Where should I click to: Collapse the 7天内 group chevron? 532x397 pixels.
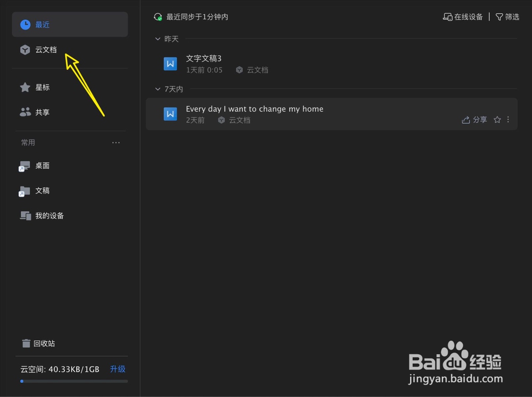tap(157, 89)
